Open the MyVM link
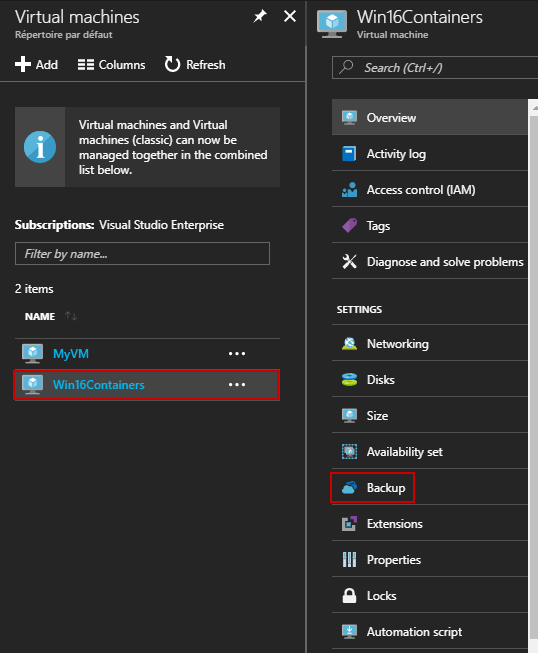The height and width of the screenshot is (653, 538). tap(71, 354)
